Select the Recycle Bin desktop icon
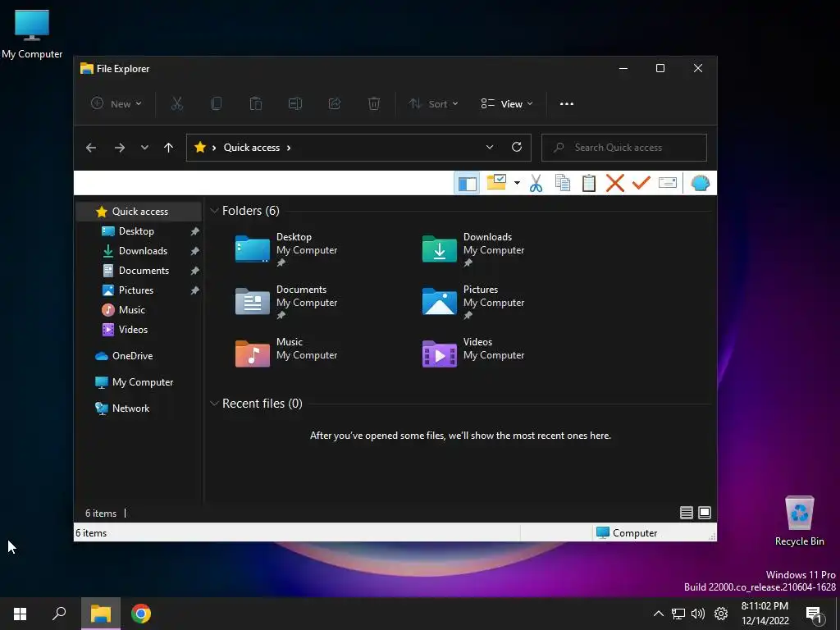The width and height of the screenshot is (840, 630). [799, 521]
